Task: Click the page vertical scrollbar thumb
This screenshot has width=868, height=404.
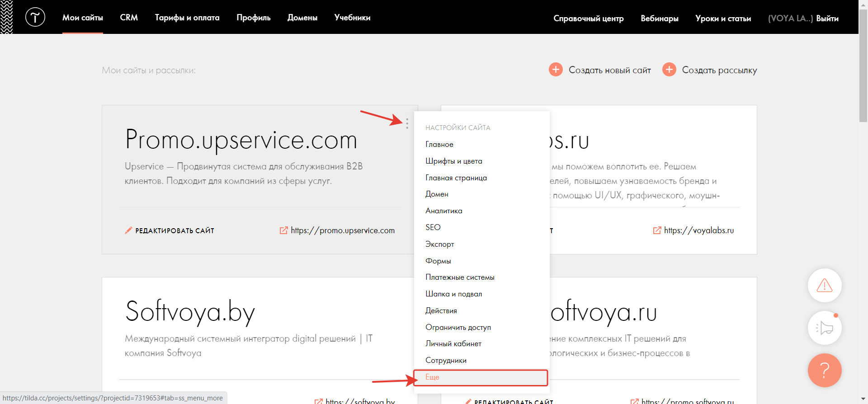Action: 863,66
